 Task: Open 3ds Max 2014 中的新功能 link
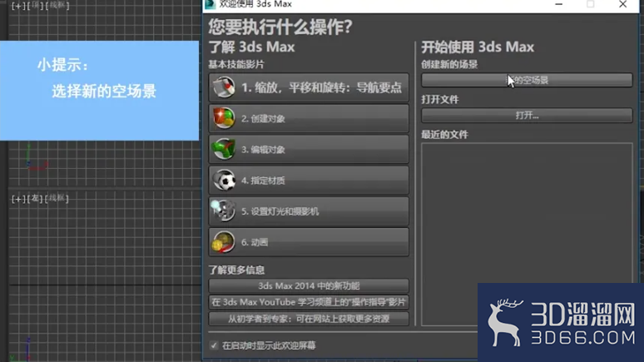pos(309,285)
